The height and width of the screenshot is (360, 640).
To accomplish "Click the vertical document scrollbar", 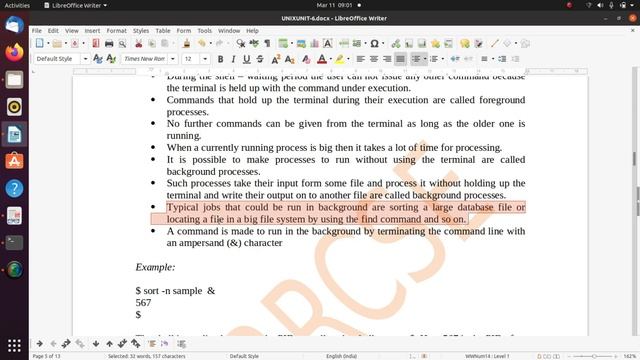I will point(635,200).
